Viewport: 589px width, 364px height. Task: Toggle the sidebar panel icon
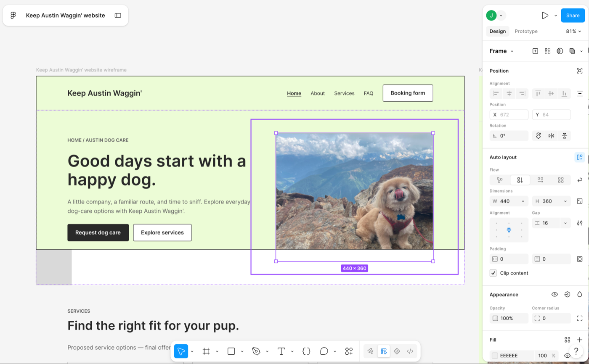tap(118, 16)
